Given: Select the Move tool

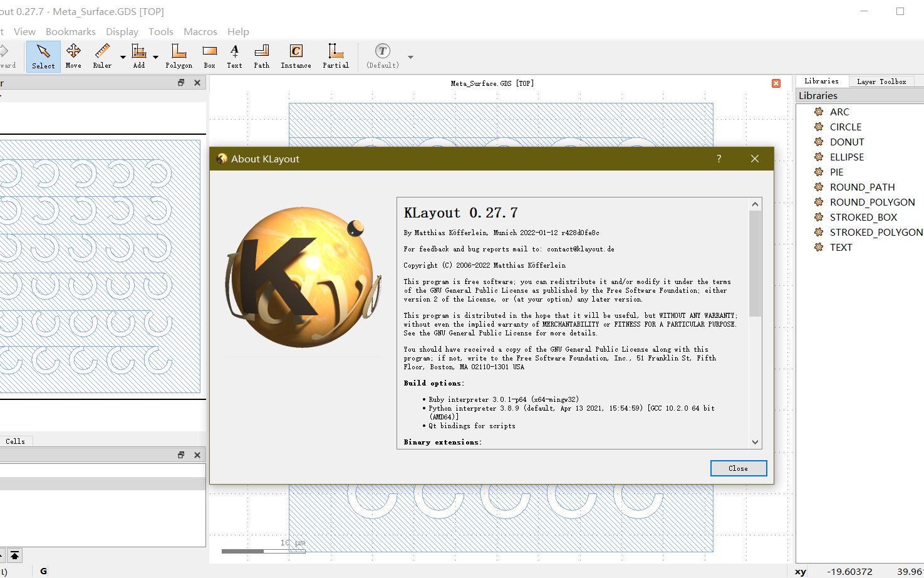Looking at the screenshot, I should pyautogui.click(x=73, y=56).
